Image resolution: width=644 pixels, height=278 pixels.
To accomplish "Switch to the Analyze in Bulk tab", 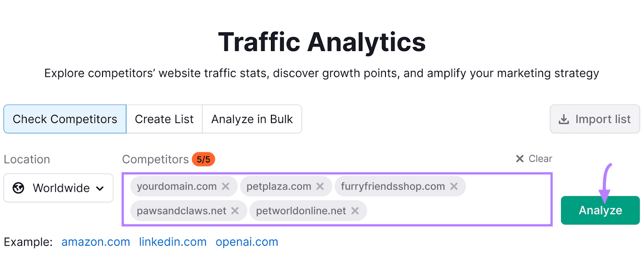I will click(x=252, y=119).
